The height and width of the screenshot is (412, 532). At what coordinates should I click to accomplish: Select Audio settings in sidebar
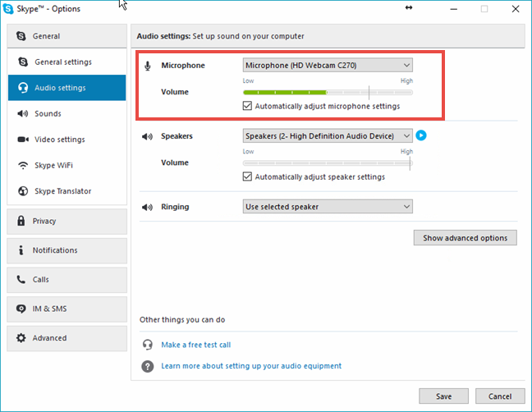click(x=66, y=88)
